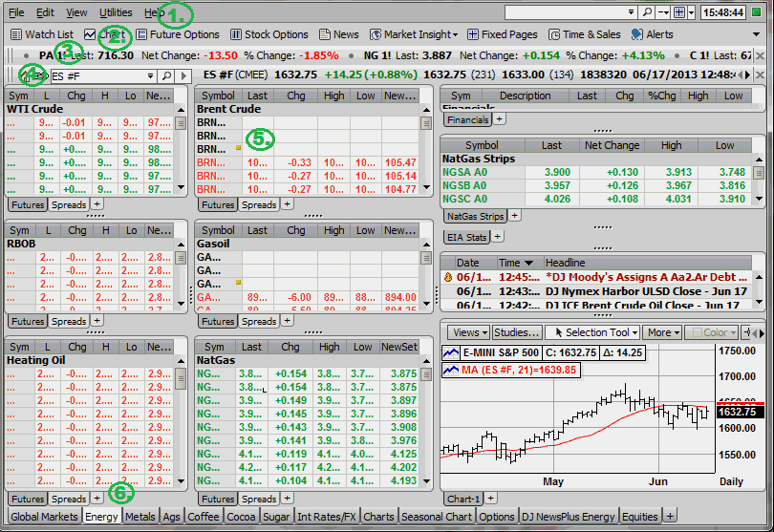Click the 15:48:44 clock display
Screen dimensions: 774x532
pyautogui.click(x=723, y=12)
